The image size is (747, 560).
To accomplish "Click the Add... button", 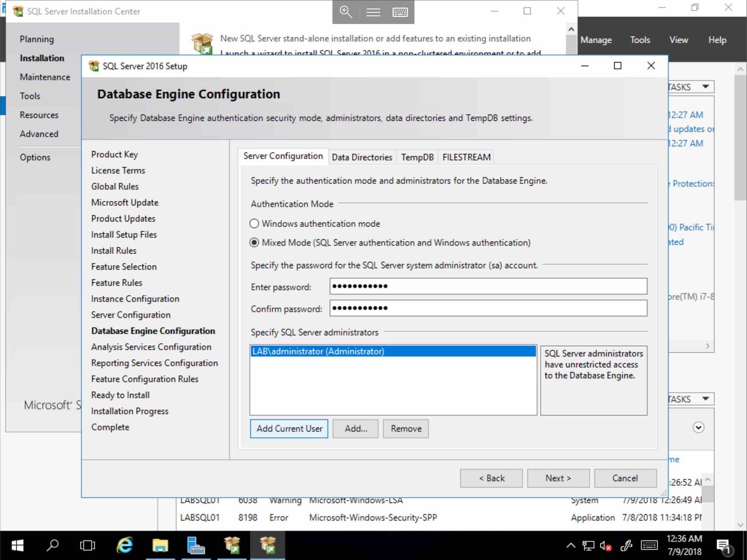I will tap(356, 428).
